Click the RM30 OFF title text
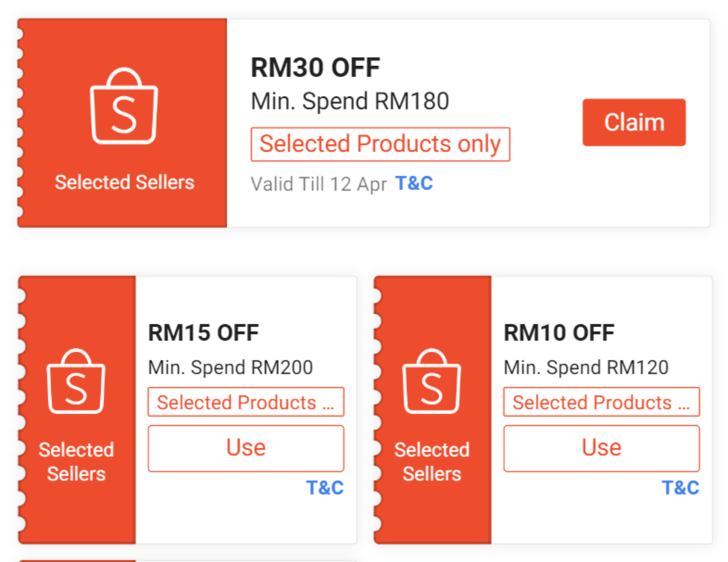728x562 pixels. 315,67
